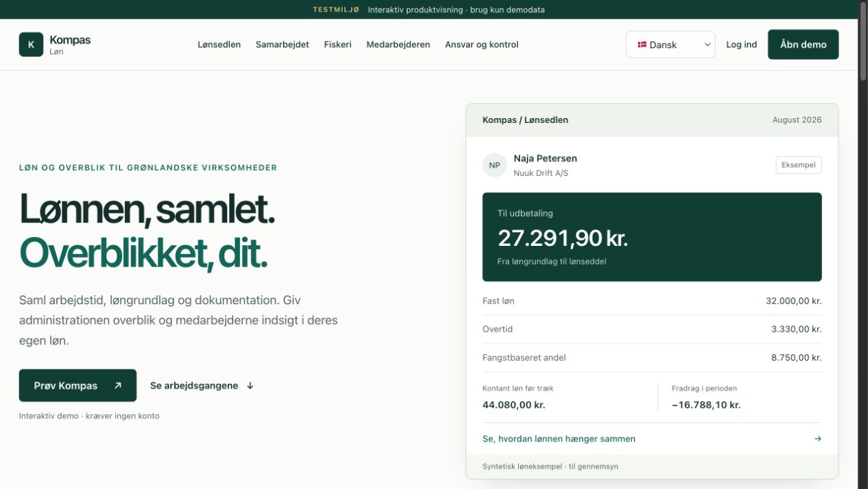Screen dimensions: 868x489
Task: Click the Log ind link
Action: click(741, 45)
